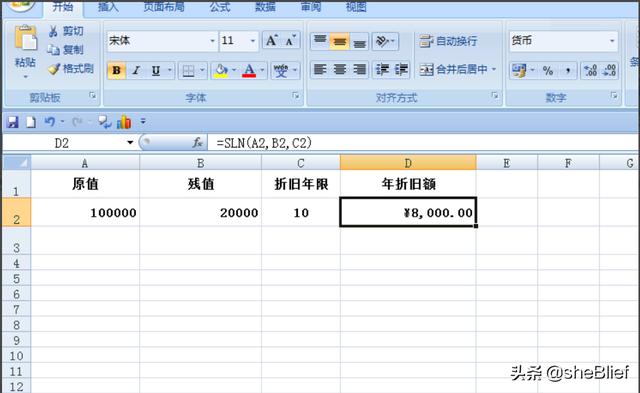The height and width of the screenshot is (393, 640).
Task: Open Number dialog launcher (数字)
Action: tap(613, 96)
